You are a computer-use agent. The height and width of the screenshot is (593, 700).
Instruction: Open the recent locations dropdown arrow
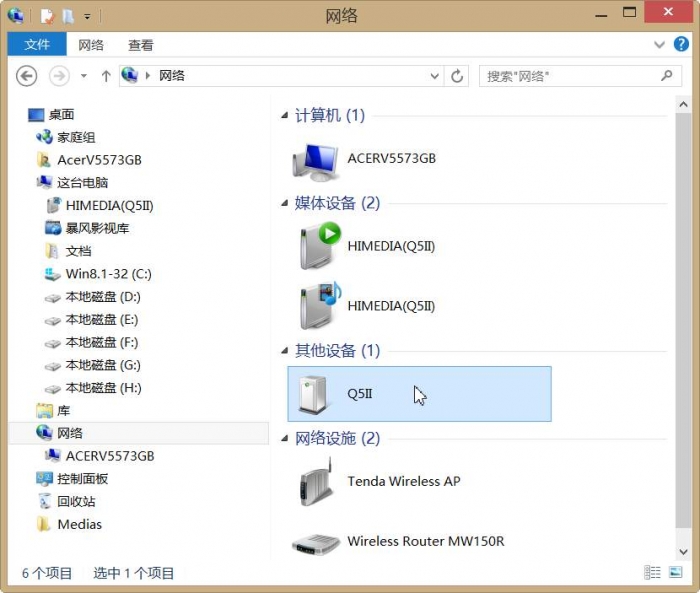click(x=83, y=76)
